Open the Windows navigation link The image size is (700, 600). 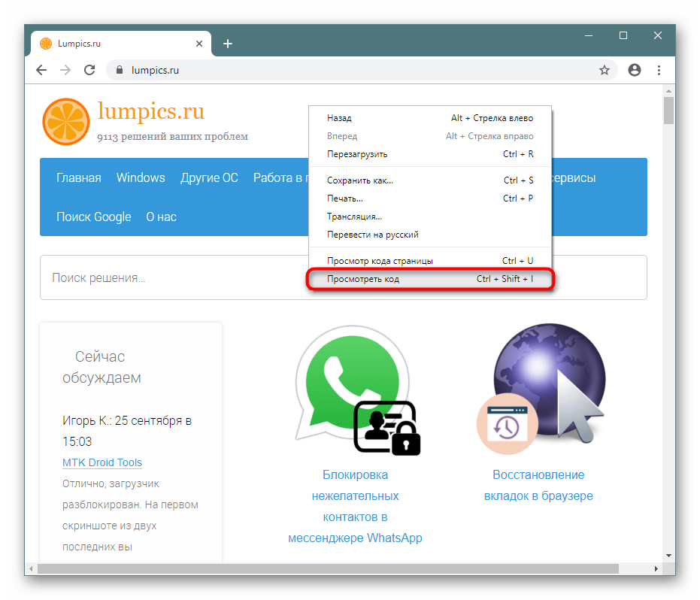pos(141,178)
